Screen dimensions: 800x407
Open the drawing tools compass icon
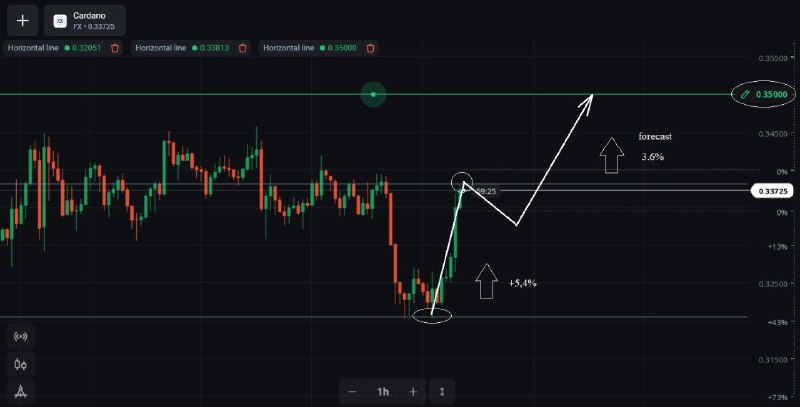[x=21, y=392]
